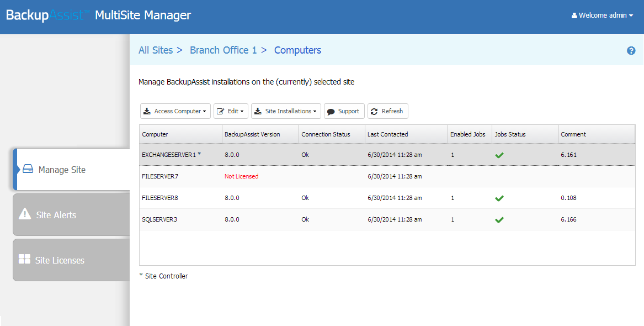This screenshot has width=644, height=326.
Task: Click the admin user silhouette icon
Action: coord(574,15)
